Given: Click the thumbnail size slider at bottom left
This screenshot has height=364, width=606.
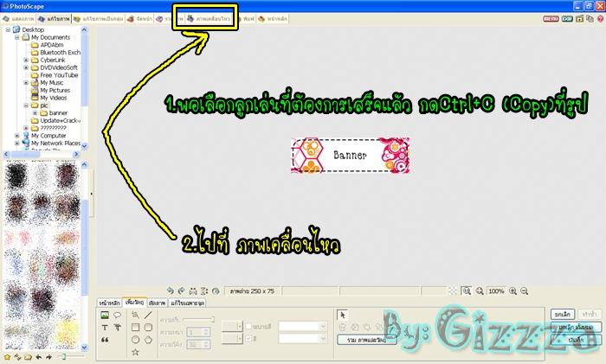Looking at the screenshot, I should (x=71, y=357).
